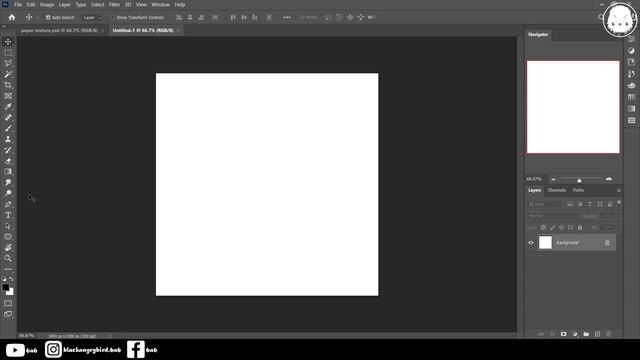Image resolution: width=640 pixels, height=360 pixels.
Task: Select the Horizontal Type tool
Action: (8, 215)
